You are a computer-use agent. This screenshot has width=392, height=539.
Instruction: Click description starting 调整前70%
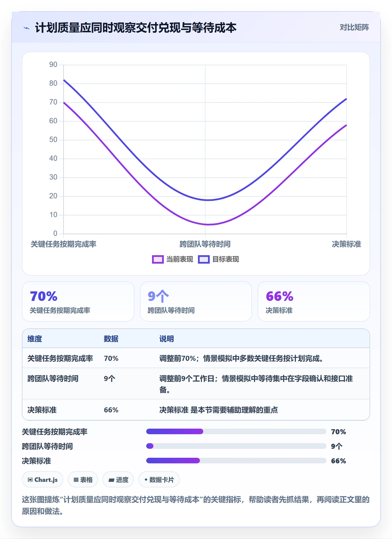point(241,358)
